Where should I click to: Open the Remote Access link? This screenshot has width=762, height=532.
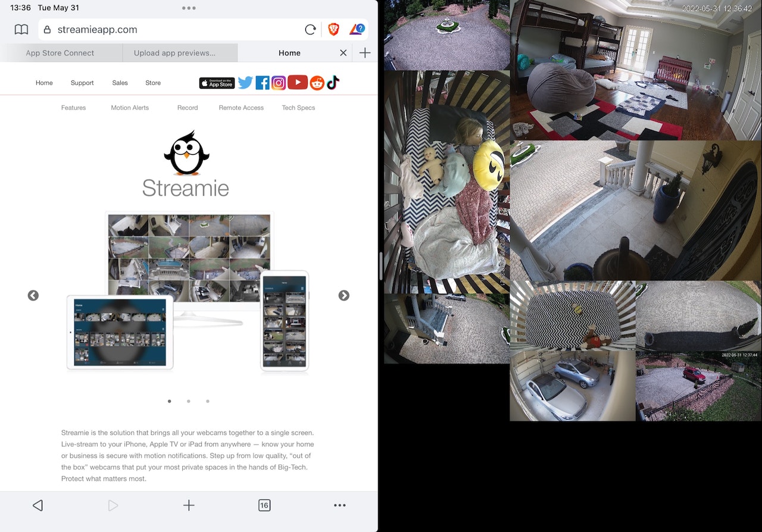(x=241, y=108)
